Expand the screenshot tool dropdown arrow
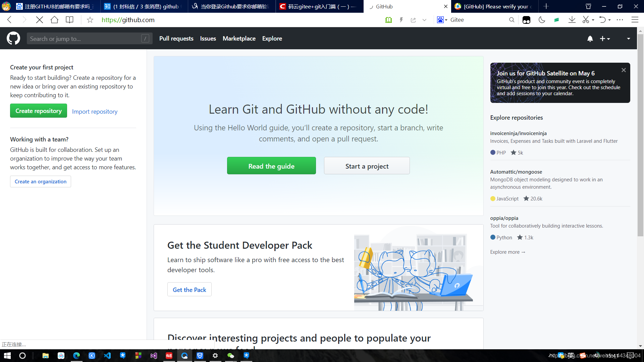This screenshot has height=362, width=644. point(593,20)
